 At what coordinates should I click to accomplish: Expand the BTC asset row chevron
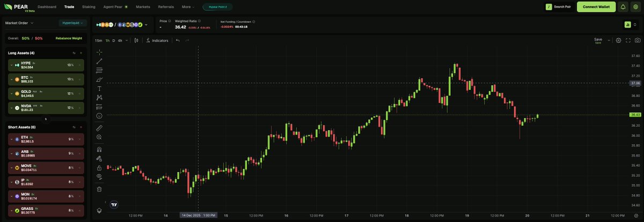(x=11, y=80)
